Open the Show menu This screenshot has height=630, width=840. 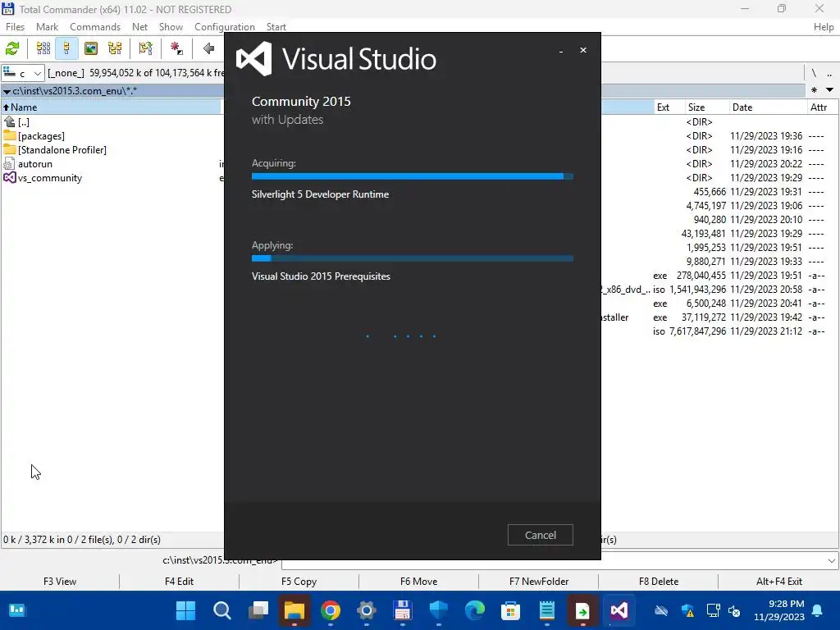tap(171, 27)
